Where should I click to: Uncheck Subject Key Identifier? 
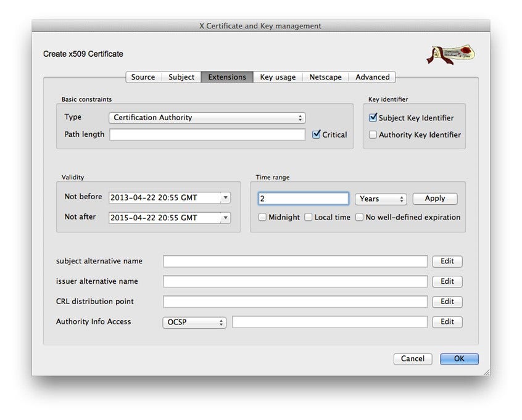(x=373, y=117)
